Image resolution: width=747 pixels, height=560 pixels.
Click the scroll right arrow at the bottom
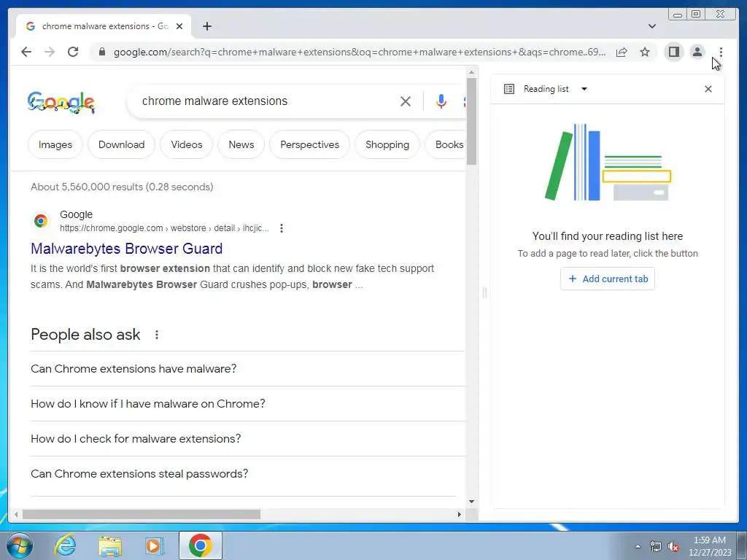[x=460, y=515]
